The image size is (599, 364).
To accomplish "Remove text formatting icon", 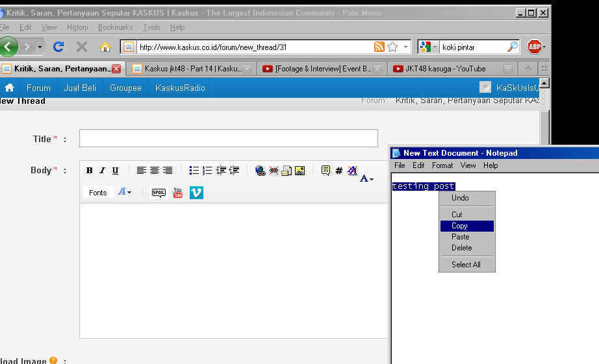I will click(352, 171).
